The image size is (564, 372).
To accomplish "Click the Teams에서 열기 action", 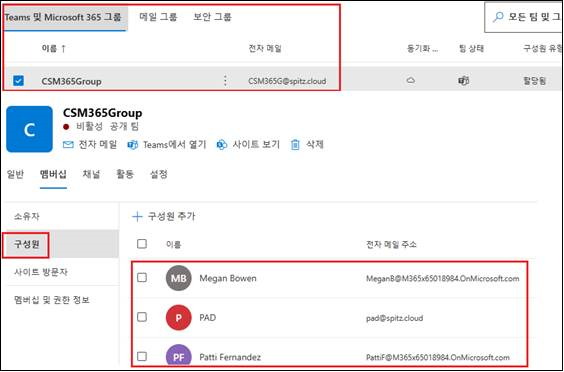I will pos(167,145).
